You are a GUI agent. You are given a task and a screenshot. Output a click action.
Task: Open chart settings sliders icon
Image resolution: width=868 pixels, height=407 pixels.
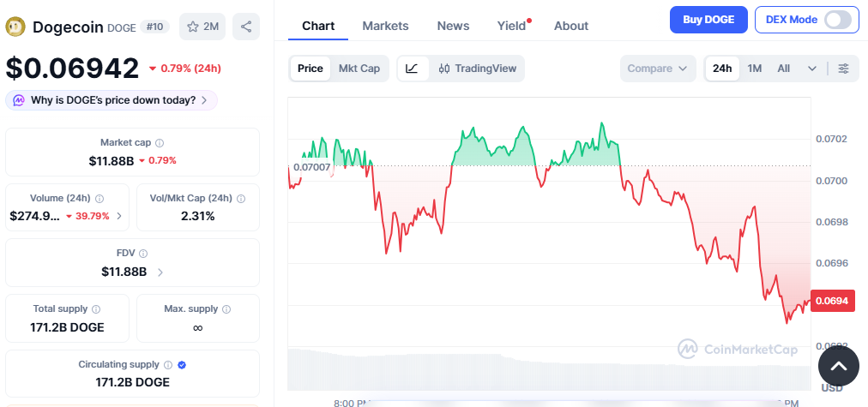(x=844, y=69)
